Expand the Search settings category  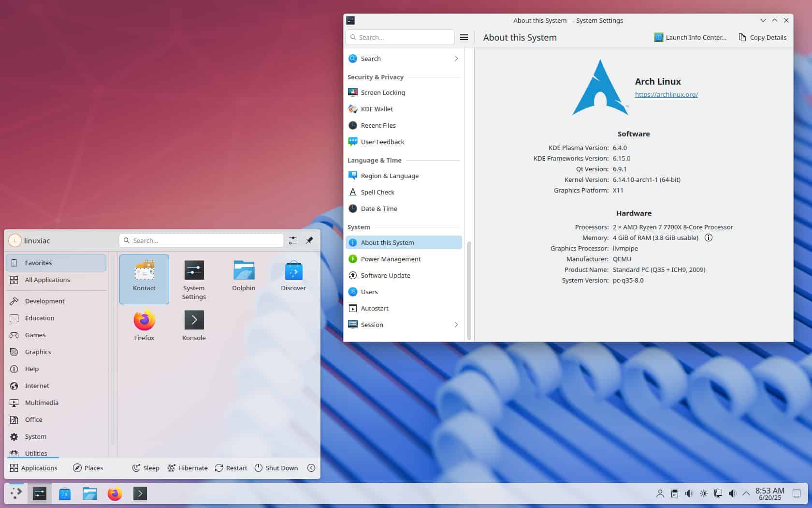coord(455,59)
